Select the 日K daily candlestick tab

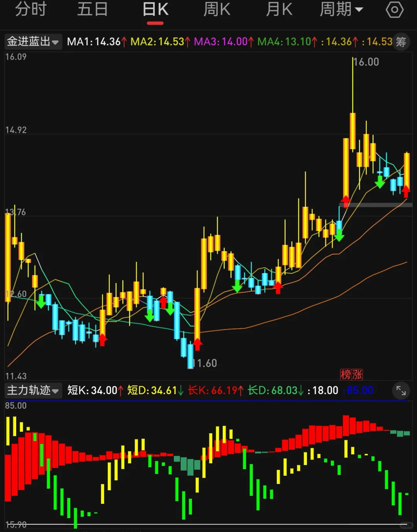coord(155,10)
